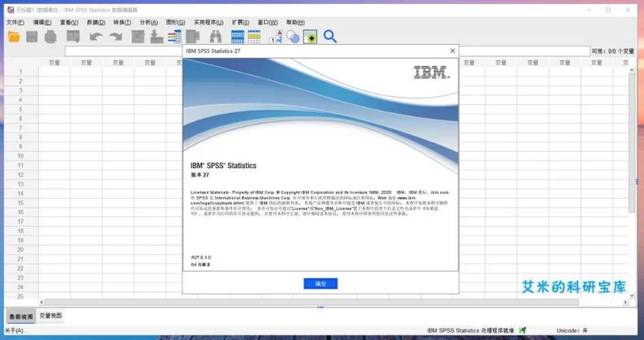
Task: Click the Unicode: 开 status text
Action: 572,330
